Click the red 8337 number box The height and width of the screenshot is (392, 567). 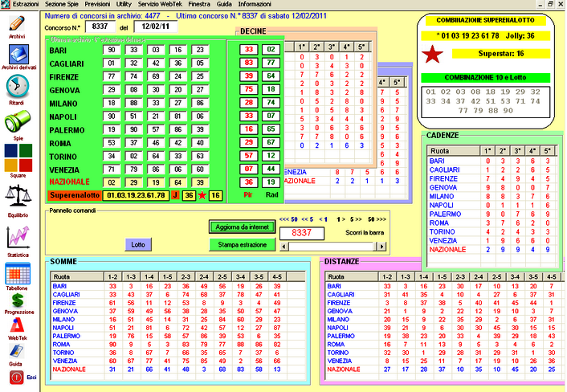302,233
